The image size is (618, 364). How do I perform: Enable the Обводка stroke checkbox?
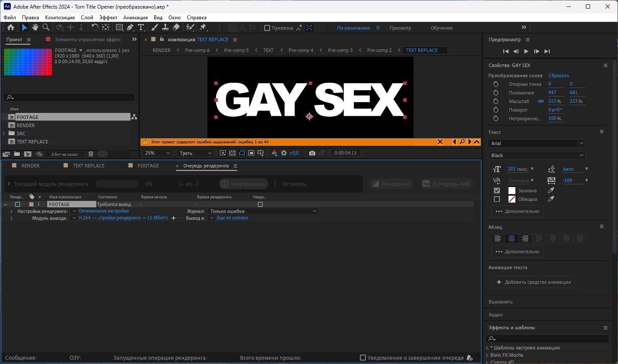point(497,199)
